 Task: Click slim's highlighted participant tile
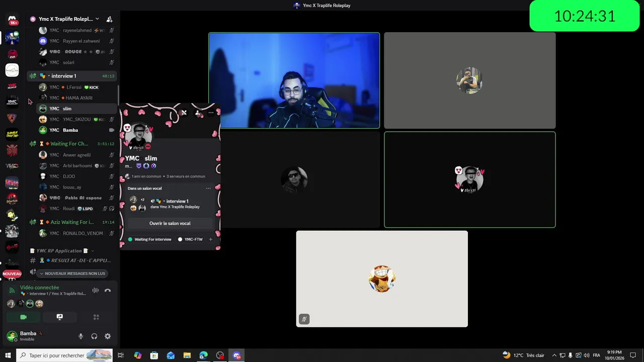(x=470, y=179)
